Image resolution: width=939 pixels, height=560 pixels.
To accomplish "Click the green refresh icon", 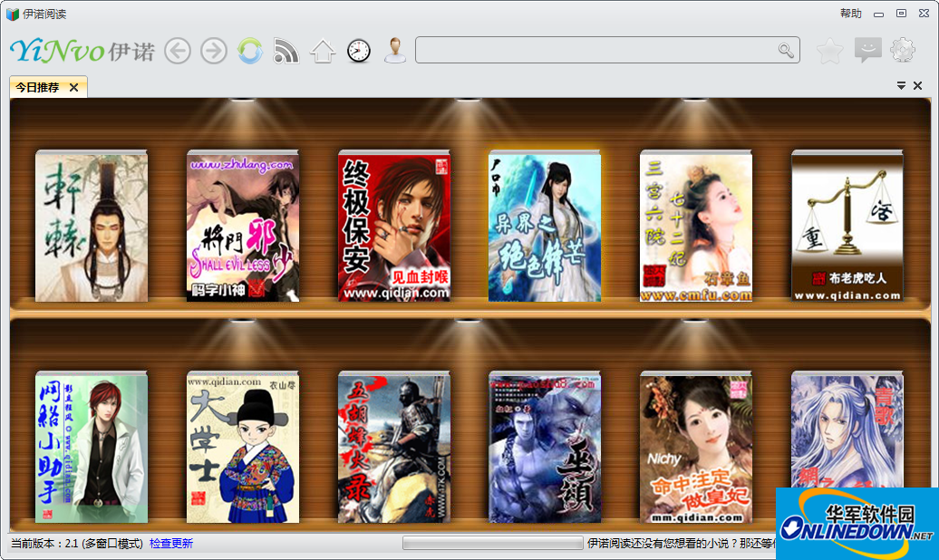I will [250, 51].
